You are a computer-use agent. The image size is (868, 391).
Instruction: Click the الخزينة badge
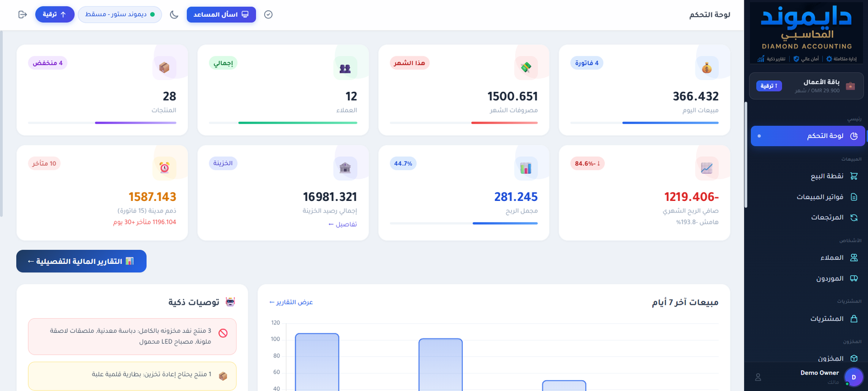(x=223, y=163)
